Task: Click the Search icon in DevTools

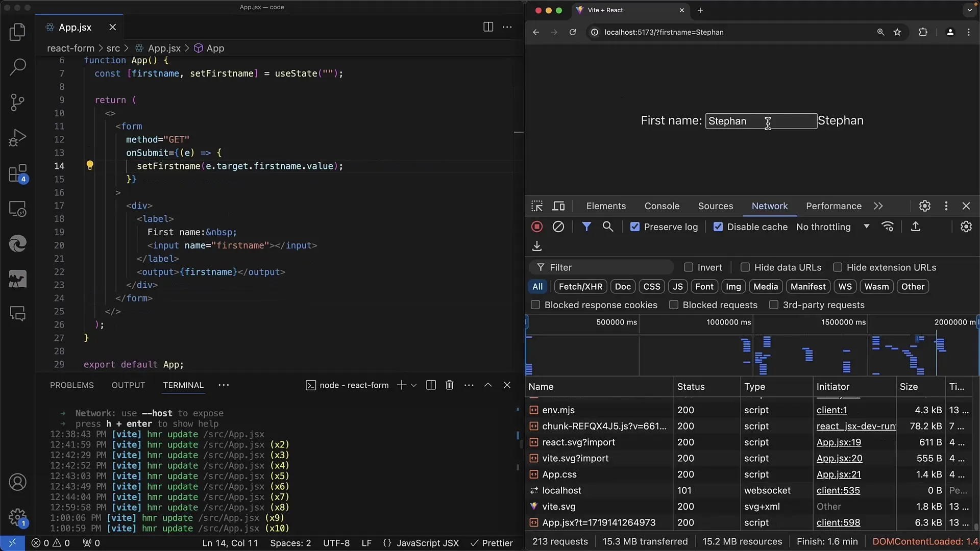Action: 608,226
